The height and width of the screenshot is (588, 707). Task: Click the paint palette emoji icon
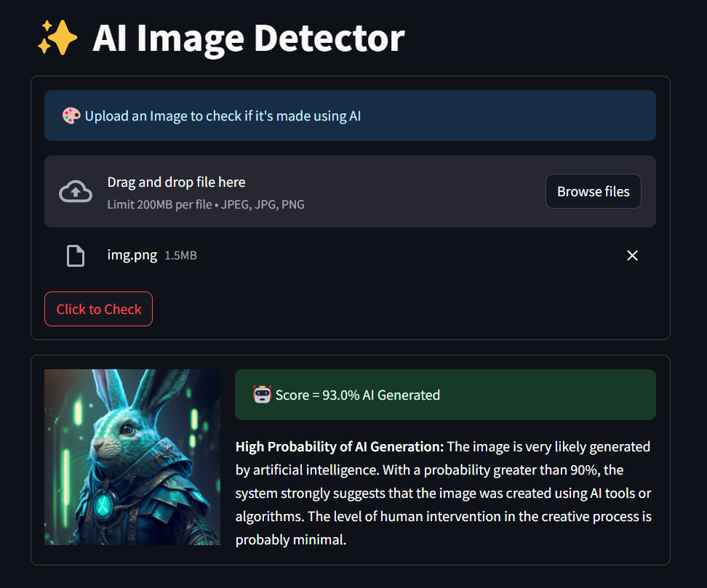tap(71, 116)
